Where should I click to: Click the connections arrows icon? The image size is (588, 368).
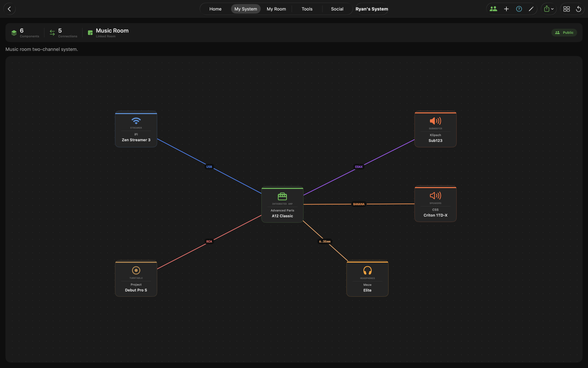[x=52, y=33]
